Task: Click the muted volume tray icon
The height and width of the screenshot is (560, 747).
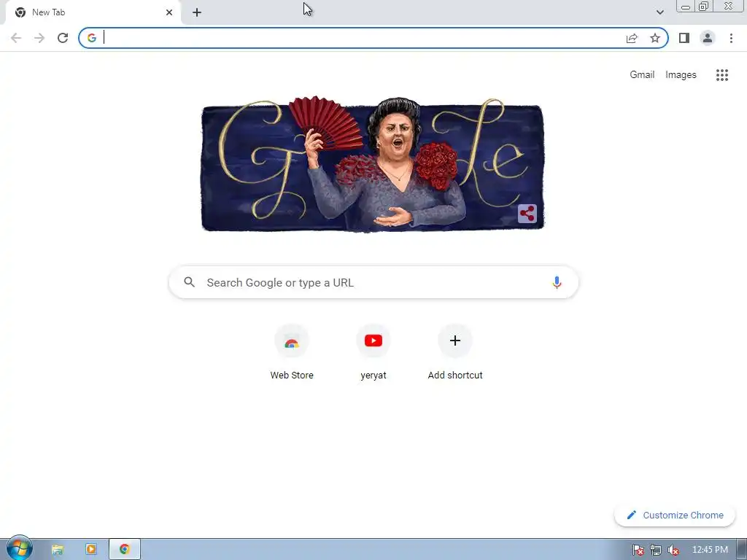Action: click(673, 550)
